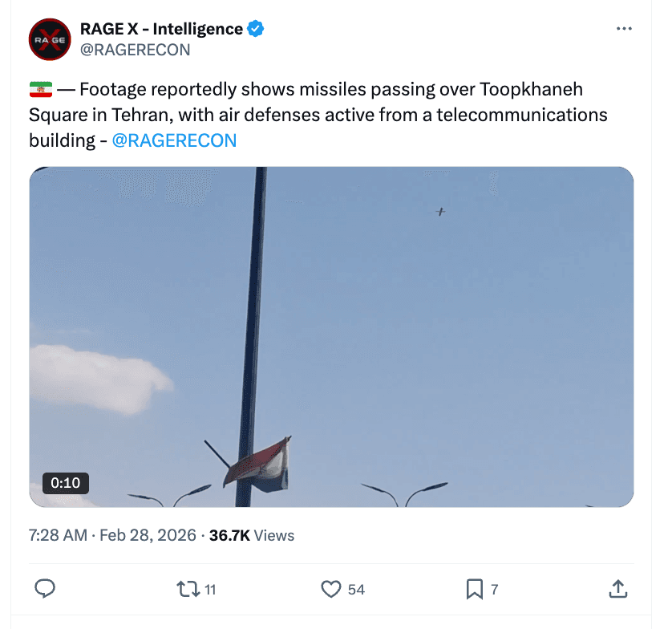
Task: Click the Iran flag emoji in tweet
Action: pos(41,89)
